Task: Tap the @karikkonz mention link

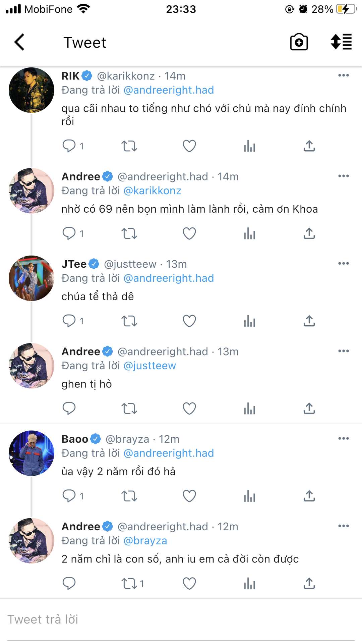Action: click(152, 191)
